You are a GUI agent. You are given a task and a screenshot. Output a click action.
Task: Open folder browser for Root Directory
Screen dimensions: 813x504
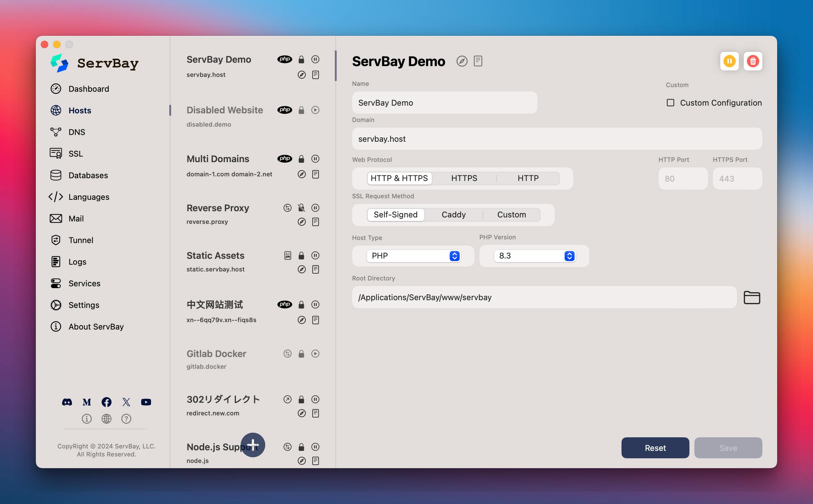[752, 297]
